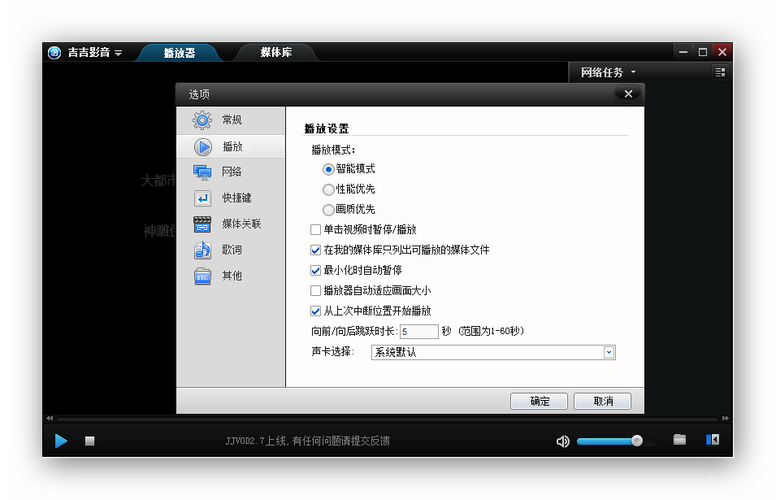Open 常规 general settings gear icon
The height and width of the screenshot is (500, 776).
[203, 120]
